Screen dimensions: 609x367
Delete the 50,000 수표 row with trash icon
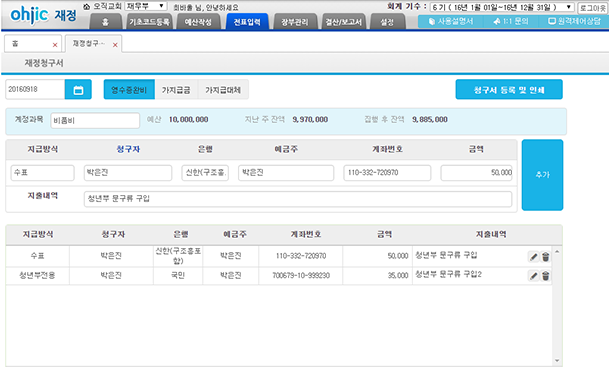[x=546, y=257]
